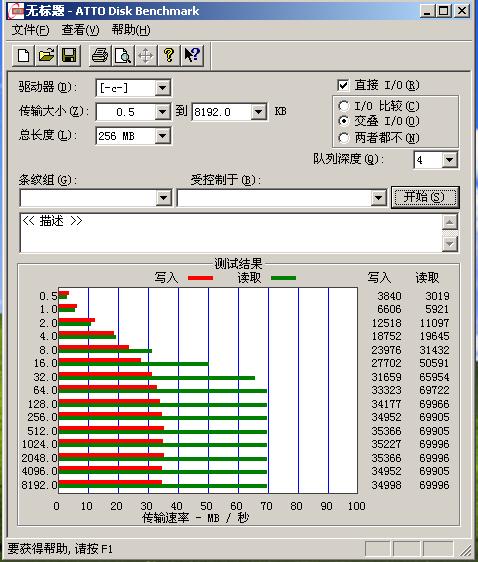Click the four-arrow move toolbar icon

pyautogui.click(x=146, y=56)
